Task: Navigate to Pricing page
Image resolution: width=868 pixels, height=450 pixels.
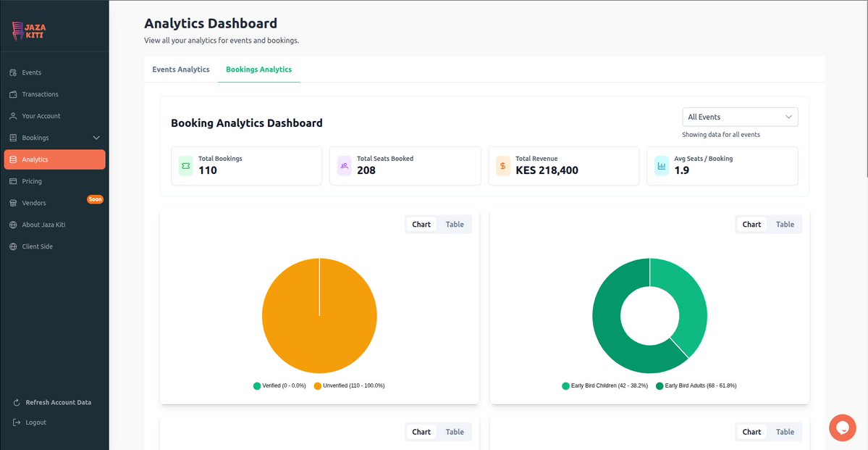Action: (x=54, y=181)
